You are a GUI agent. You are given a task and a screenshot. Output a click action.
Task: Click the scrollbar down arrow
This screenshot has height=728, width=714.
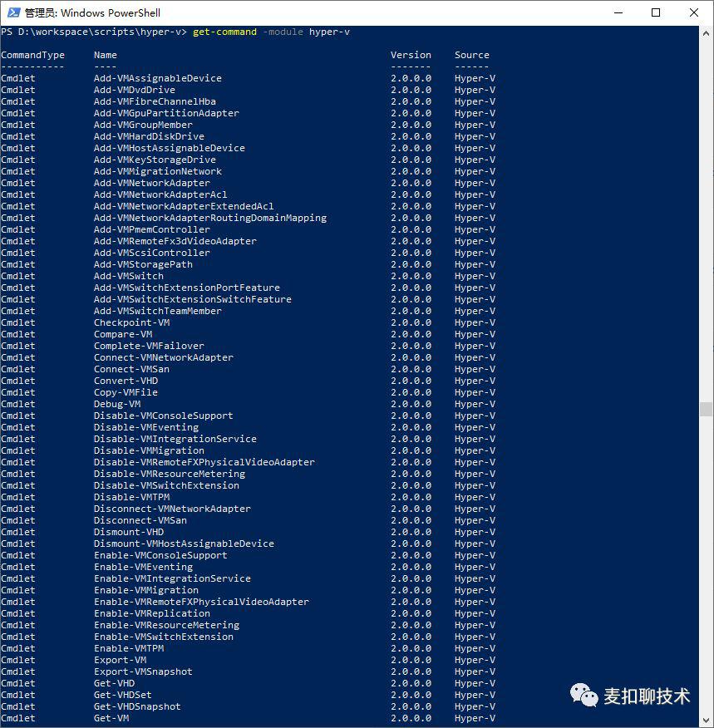coord(706,721)
